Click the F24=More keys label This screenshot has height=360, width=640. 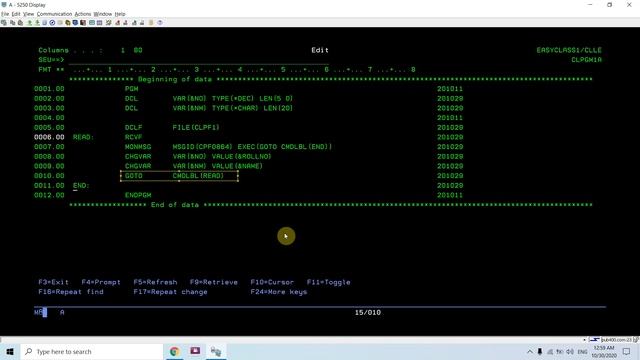[278, 292]
